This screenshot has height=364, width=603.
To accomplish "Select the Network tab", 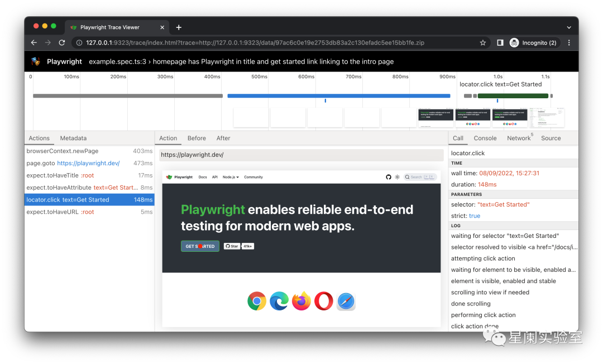I will (519, 138).
